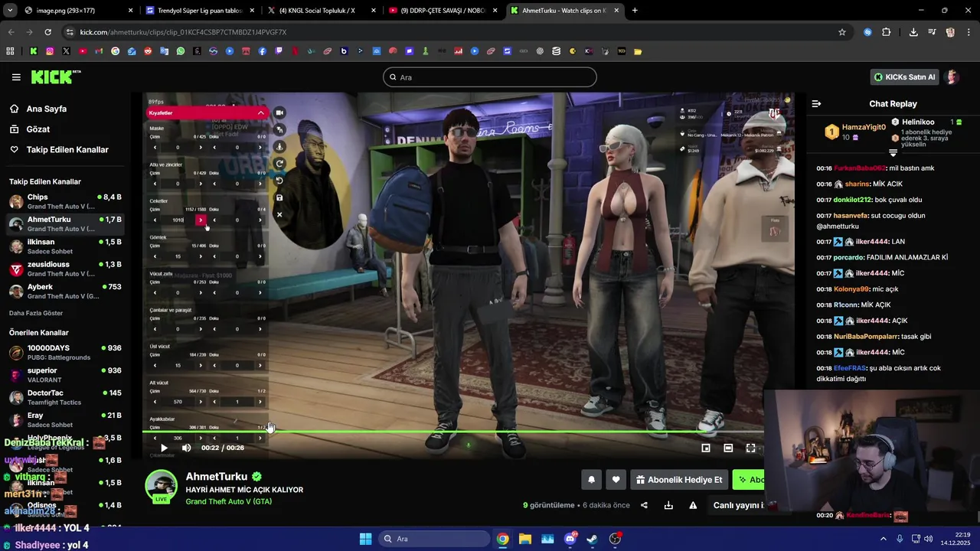The image size is (980, 551).
Task: Open Takip Edilen Kanallar menu item
Action: [x=67, y=150]
